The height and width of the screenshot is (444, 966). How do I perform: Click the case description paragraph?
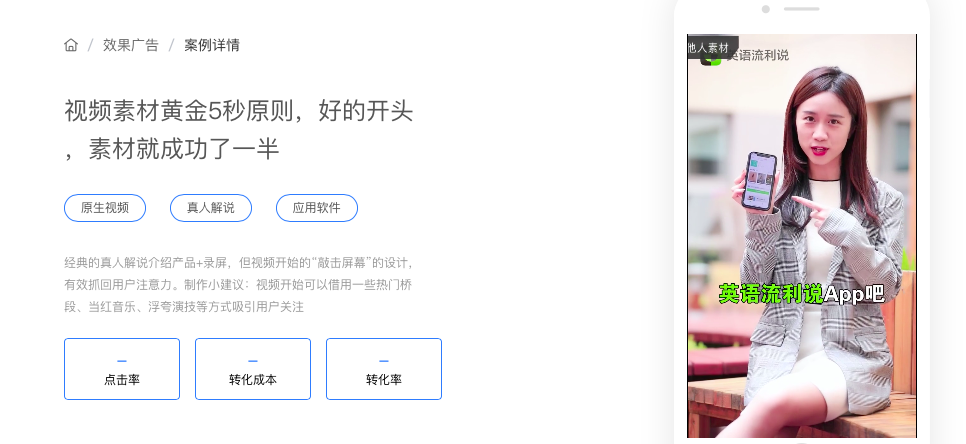pos(238,285)
